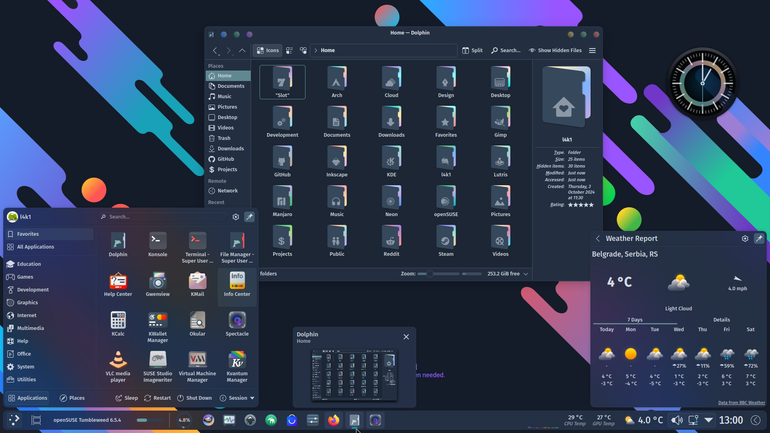Click the volume icon in system tray

coord(677,420)
